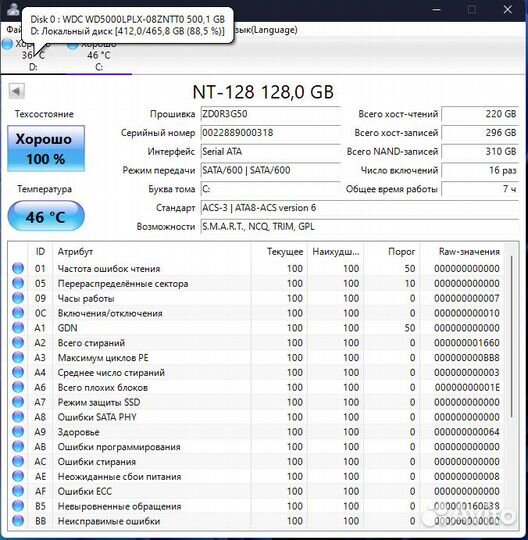Click status icon for attribute 05 reallocated sectors
Image resolution: width=528 pixels, height=540 pixels.
(18, 283)
